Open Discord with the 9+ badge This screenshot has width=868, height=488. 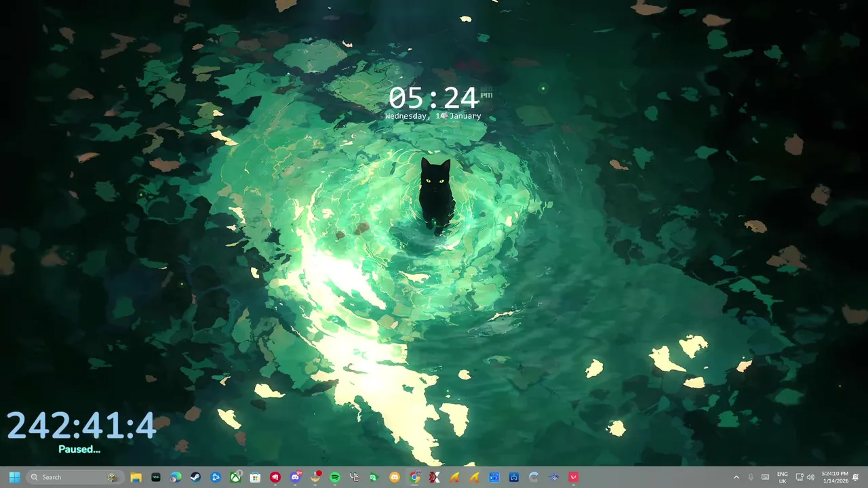(295, 477)
